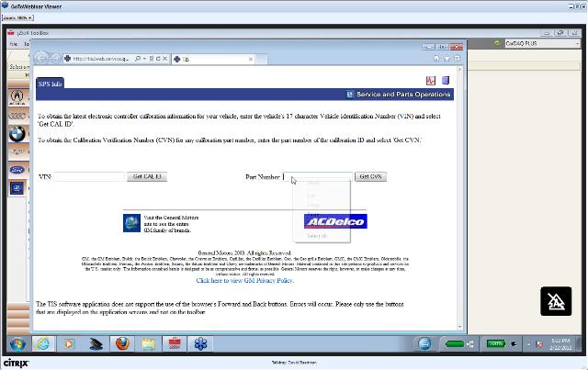Viewport: 588px width, 370px height.
Task: Open Internet Explorer from the taskbar
Action: pos(43,343)
